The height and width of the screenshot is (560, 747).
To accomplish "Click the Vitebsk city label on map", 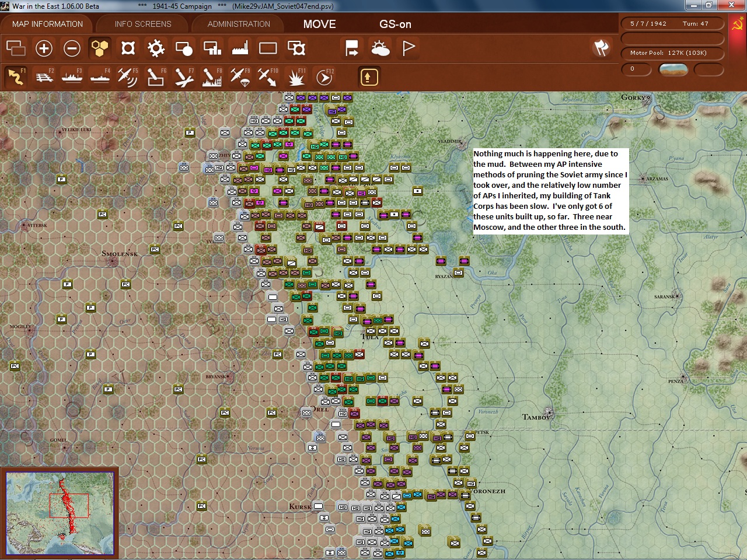I will tap(37, 225).
